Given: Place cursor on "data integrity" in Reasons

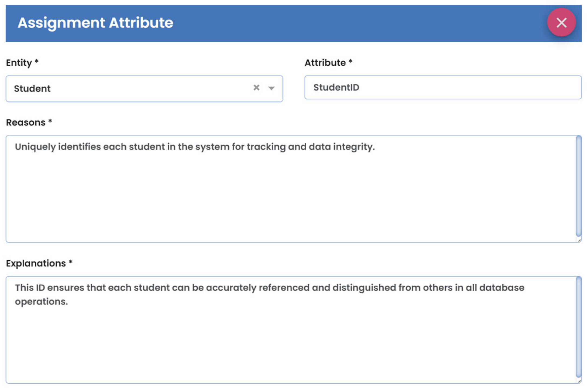Looking at the screenshot, I should (341, 147).
